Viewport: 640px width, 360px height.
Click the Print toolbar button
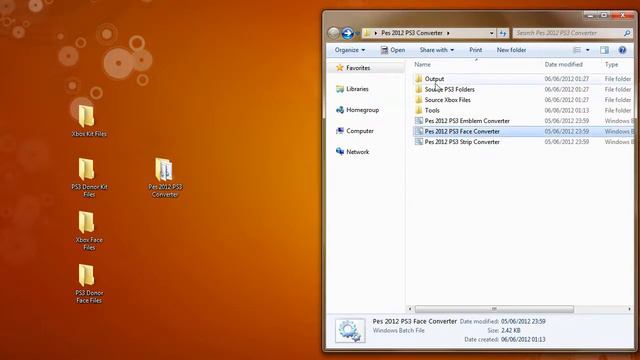click(476, 50)
